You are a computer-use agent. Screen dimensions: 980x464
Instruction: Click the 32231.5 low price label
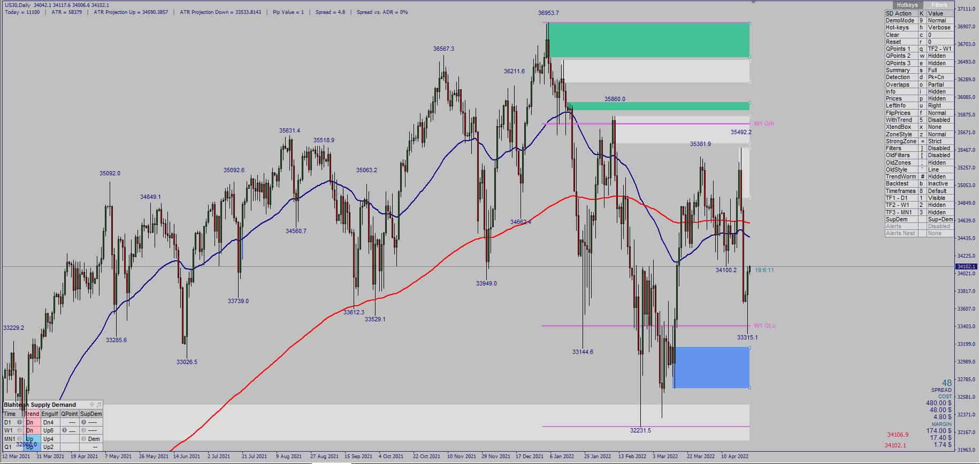pyautogui.click(x=640, y=430)
